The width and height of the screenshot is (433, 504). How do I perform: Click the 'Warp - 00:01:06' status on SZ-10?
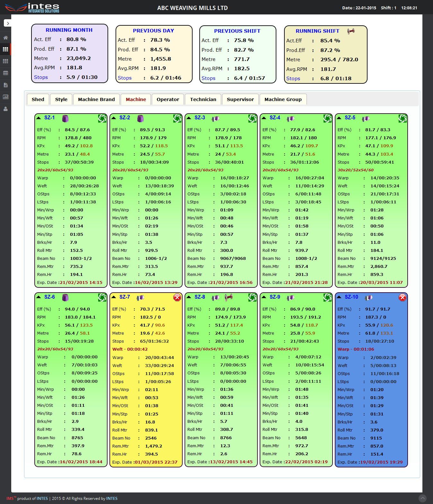[356, 349]
